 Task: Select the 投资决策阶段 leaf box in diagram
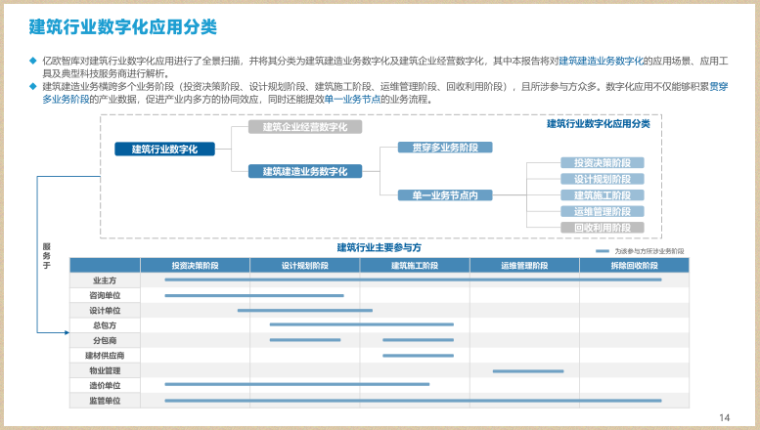[602, 162]
